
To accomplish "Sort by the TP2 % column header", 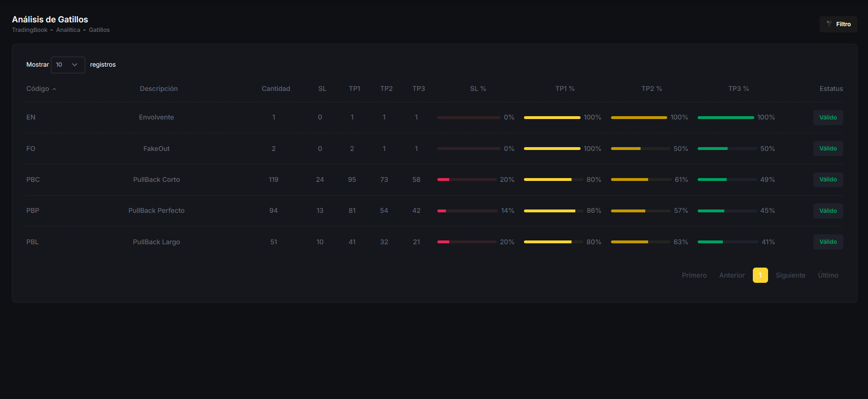I will click(651, 89).
